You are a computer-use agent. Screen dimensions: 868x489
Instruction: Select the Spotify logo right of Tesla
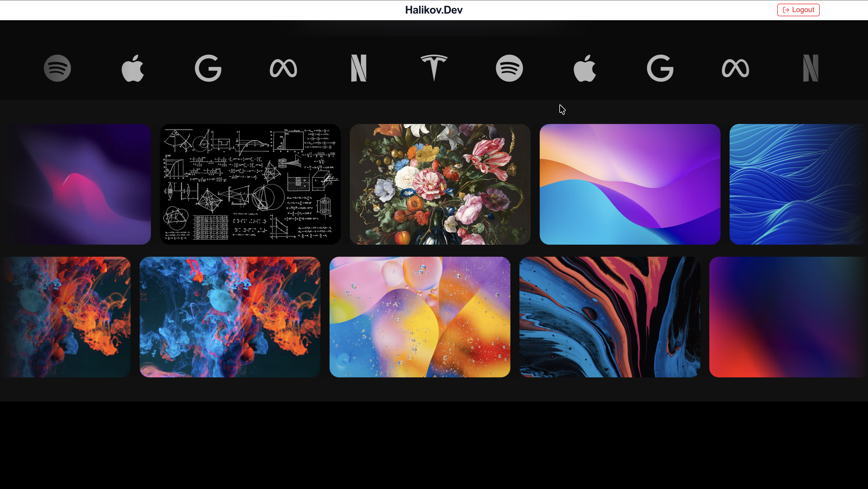509,68
